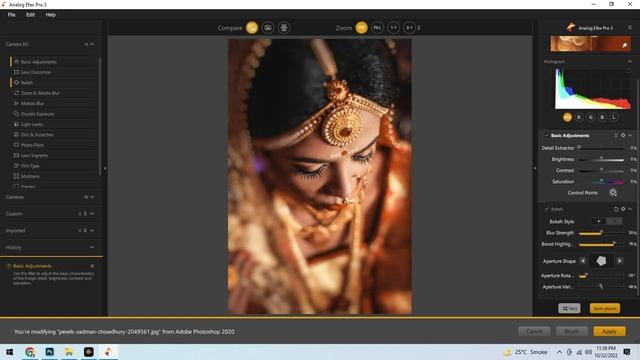Toggle the Bokeh filter checkbox
Screen dimensions: 640x360
(x=547, y=209)
